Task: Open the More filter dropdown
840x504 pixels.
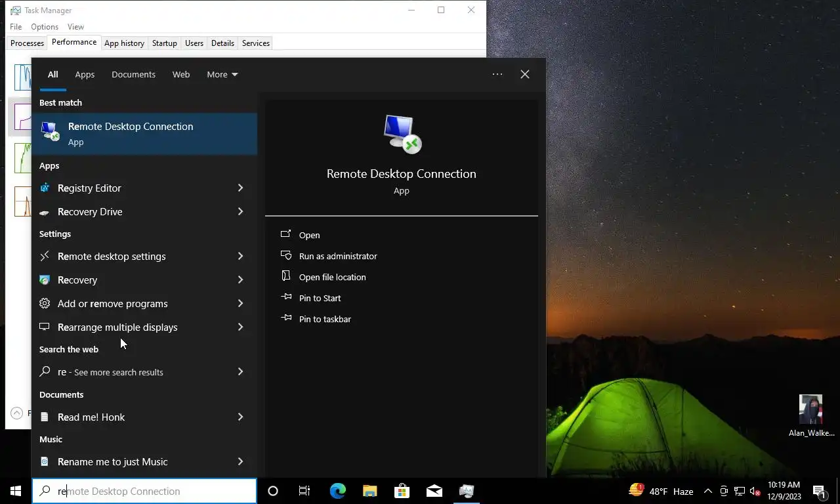Action: [222, 74]
